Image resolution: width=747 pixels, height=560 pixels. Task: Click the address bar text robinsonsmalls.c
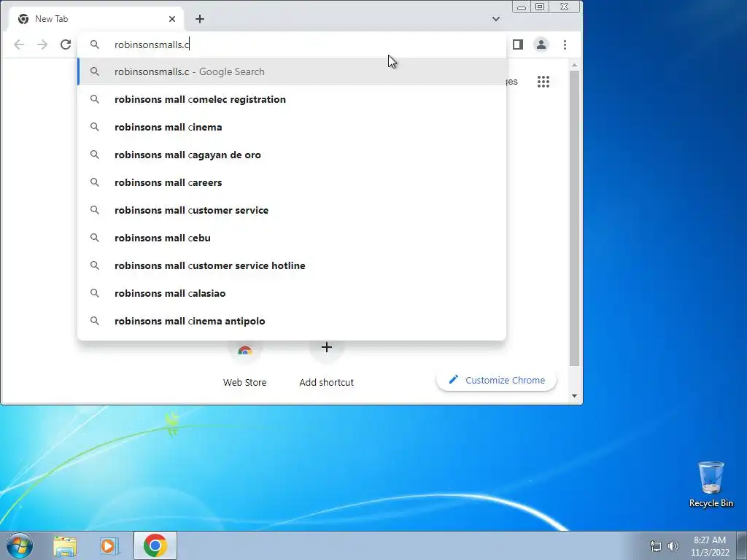click(x=152, y=44)
